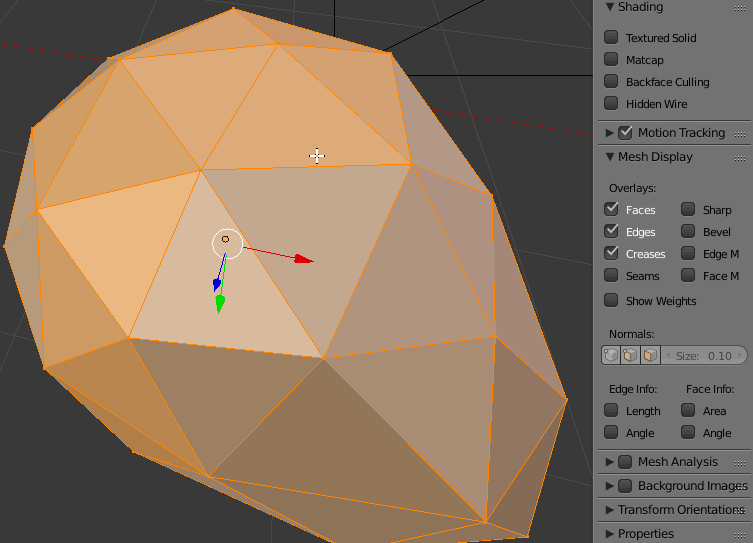The height and width of the screenshot is (543, 753).
Task: Expand the Background Images panel triangle
Action: pyautogui.click(x=610, y=486)
